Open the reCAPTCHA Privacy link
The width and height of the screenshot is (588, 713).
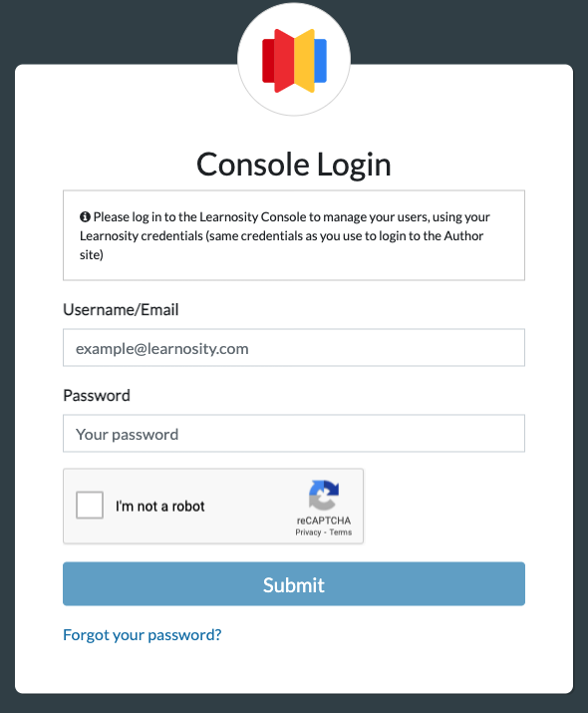[x=308, y=533]
